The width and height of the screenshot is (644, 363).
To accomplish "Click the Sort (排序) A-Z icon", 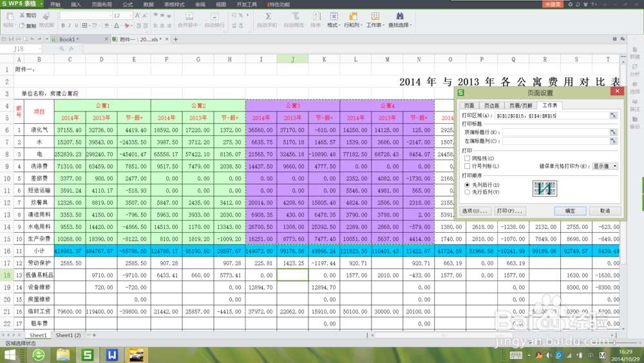I will (x=317, y=16).
